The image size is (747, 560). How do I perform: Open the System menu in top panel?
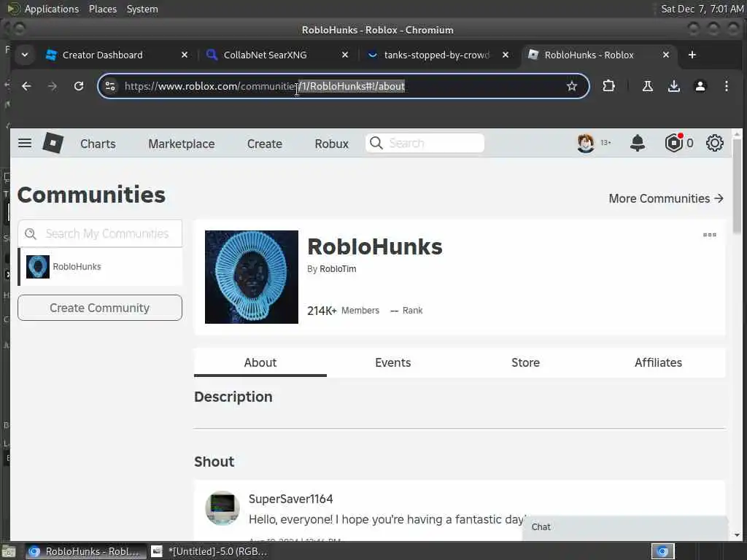(142, 9)
